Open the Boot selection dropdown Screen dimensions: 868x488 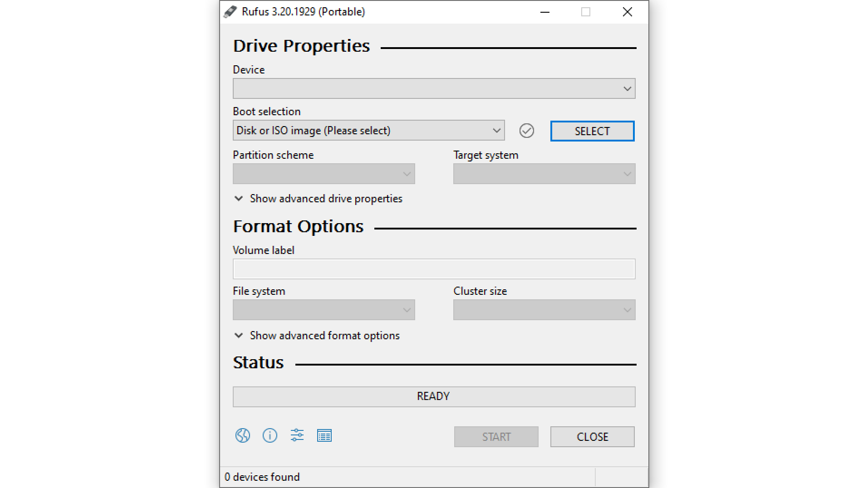click(x=368, y=131)
